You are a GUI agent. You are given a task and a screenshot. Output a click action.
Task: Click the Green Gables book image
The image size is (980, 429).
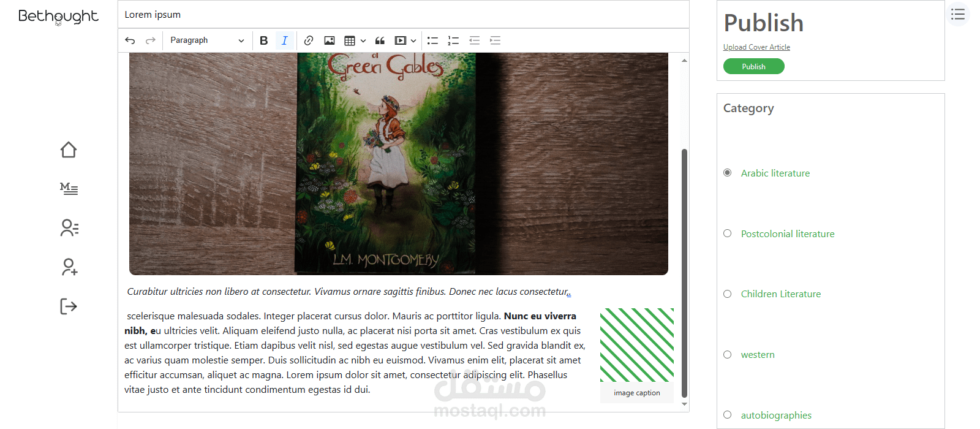click(399, 164)
